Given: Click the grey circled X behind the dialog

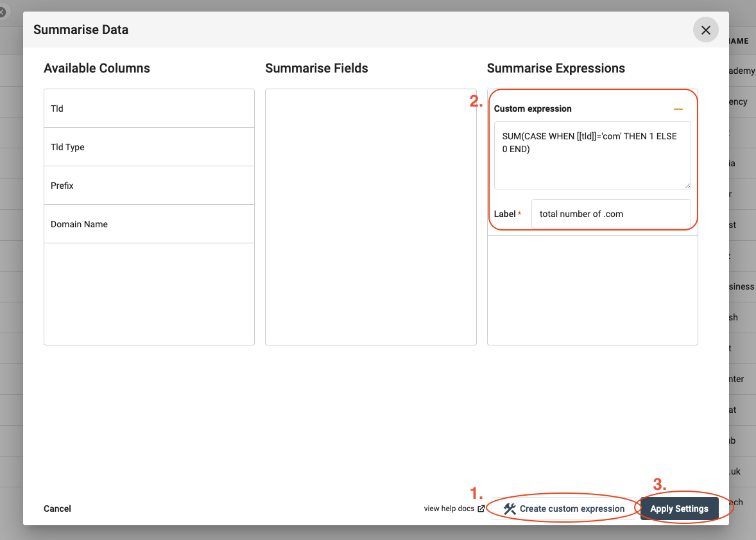Looking at the screenshot, I should (2, 12).
